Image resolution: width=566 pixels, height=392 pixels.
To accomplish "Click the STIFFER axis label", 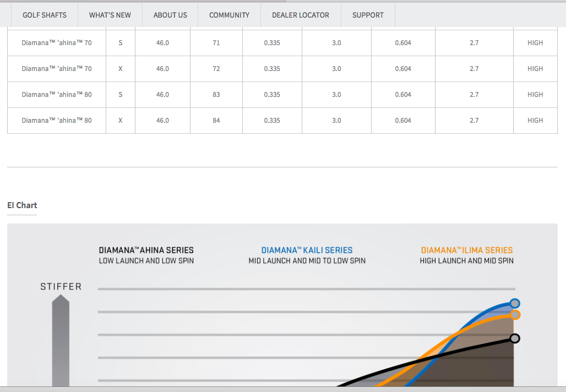I will (61, 286).
